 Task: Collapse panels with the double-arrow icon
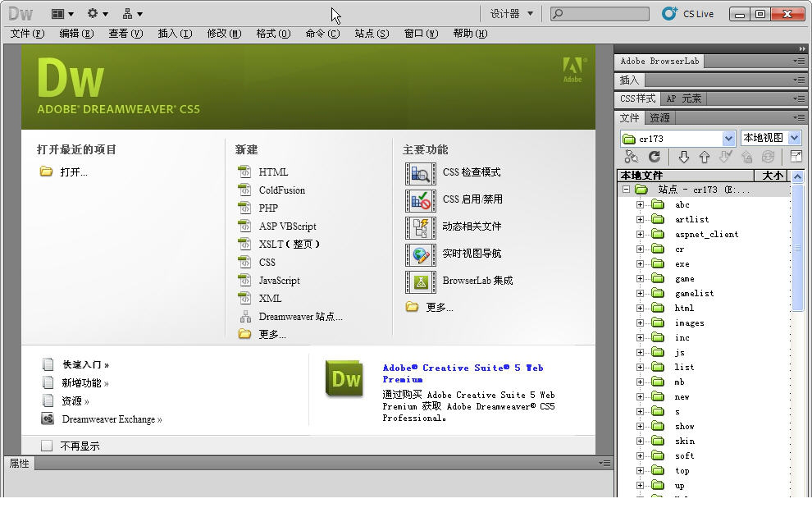tap(801, 48)
